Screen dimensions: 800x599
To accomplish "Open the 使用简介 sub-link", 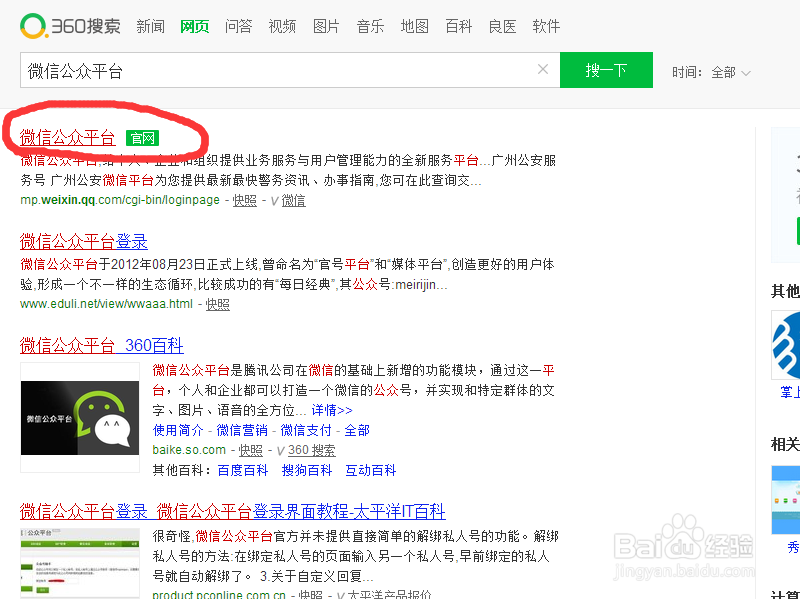I will [x=178, y=430].
